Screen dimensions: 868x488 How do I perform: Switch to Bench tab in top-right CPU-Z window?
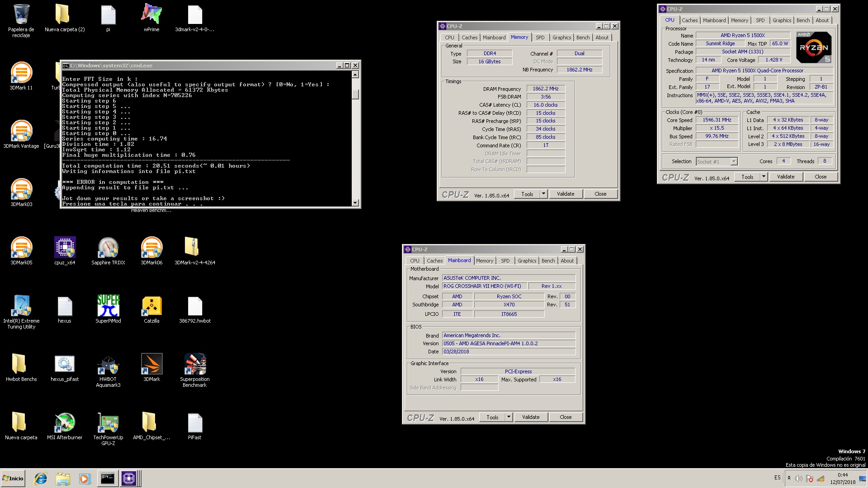pyautogui.click(x=803, y=20)
